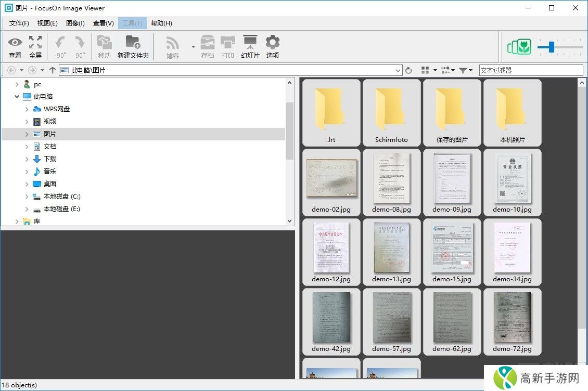Select 下载 folder in the tree
This screenshot has height=391, width=588.
pyautogui.click(x=50, y=159)
